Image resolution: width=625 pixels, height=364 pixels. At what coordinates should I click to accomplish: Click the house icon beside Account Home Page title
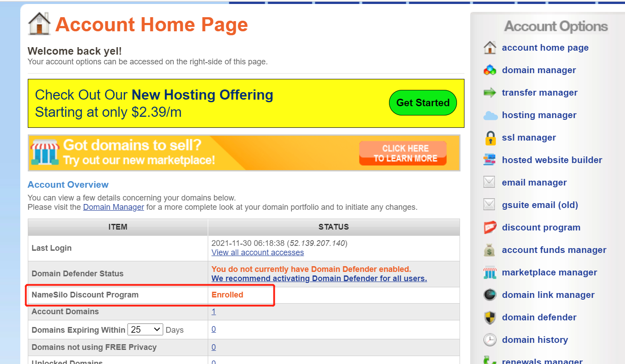click(x=39, y=23)
